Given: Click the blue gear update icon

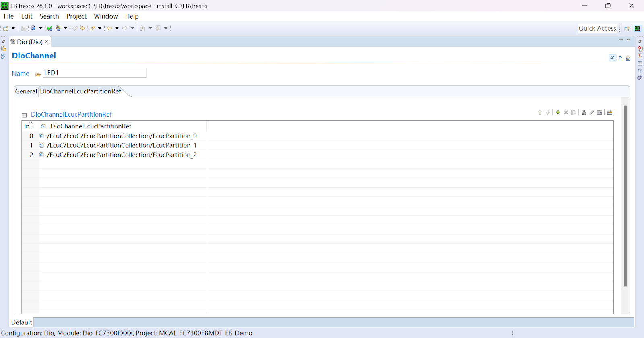Looking at the screenshot, I should point(33,28).
